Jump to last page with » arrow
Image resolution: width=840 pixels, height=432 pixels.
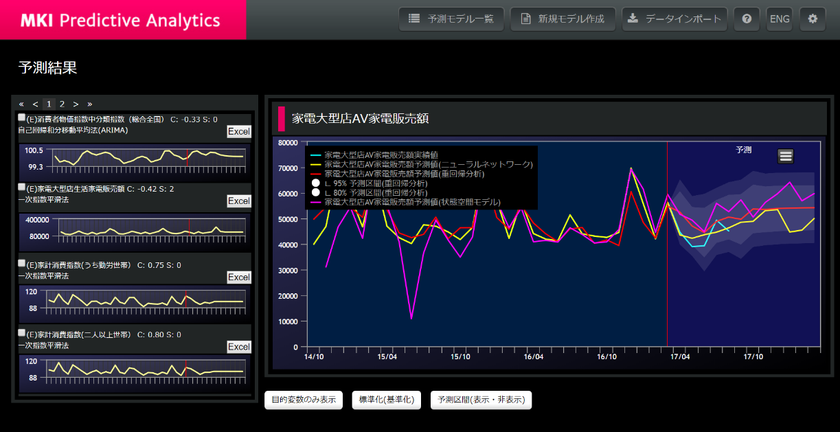click(x=89, y=103)
